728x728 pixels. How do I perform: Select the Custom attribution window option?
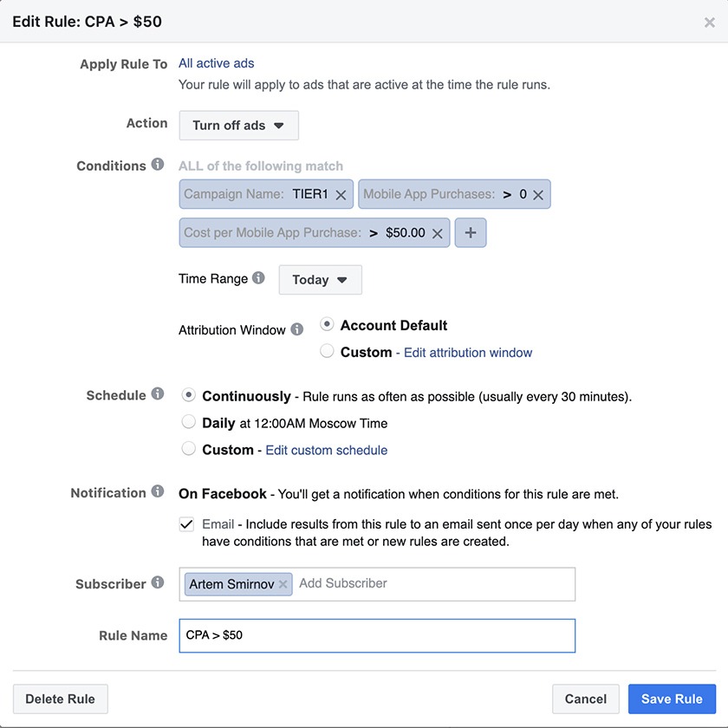[327, 351]
